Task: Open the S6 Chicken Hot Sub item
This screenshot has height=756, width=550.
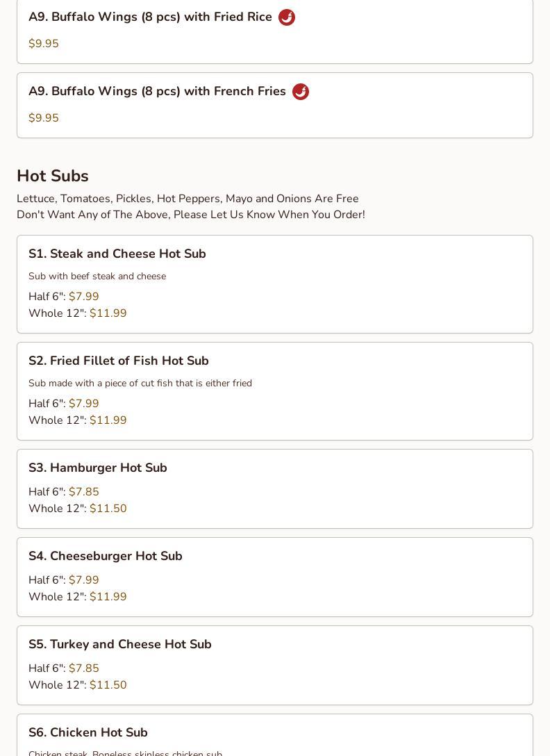Action: (88, 733)
